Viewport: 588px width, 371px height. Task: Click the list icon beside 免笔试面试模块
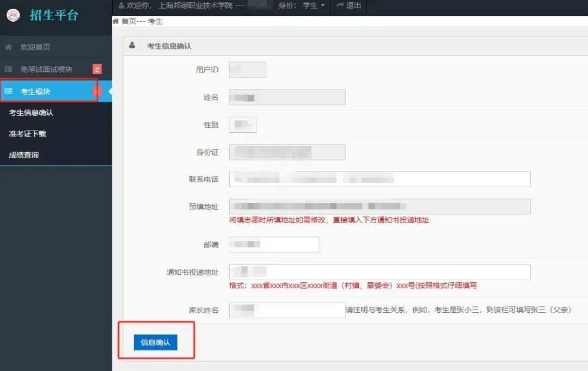[8, 69]
